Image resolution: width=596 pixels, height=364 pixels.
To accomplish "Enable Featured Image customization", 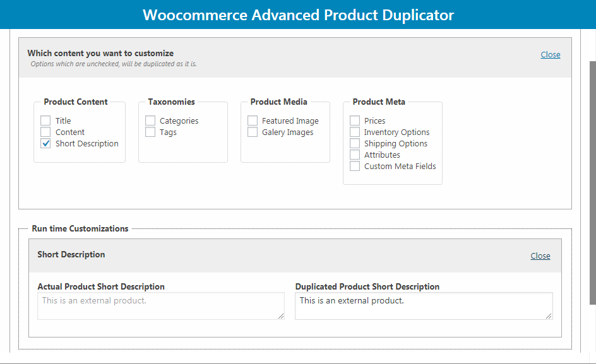I will [253, 121].
